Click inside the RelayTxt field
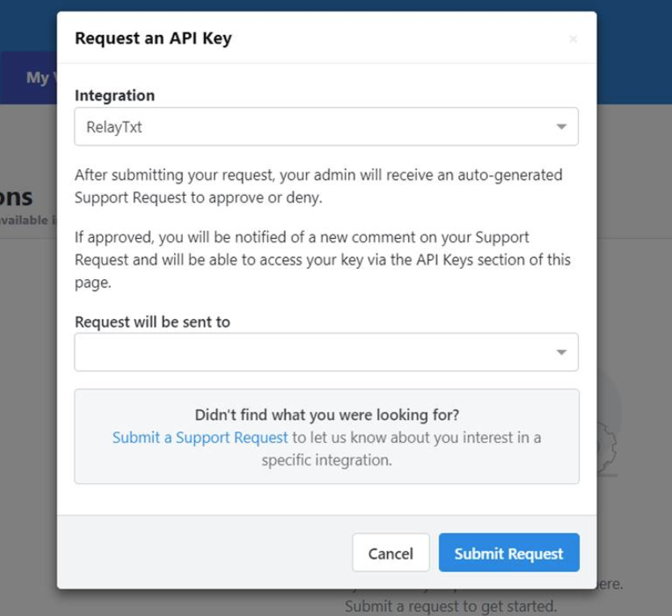This screenshot has width=672, height=616. click(x=243, y=126)
